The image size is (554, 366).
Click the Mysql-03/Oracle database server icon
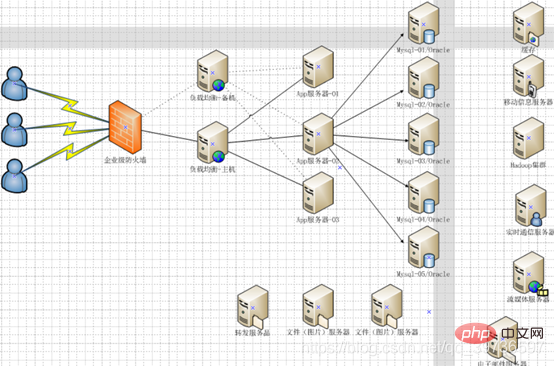pyautogui.click(x=423, y=134)
